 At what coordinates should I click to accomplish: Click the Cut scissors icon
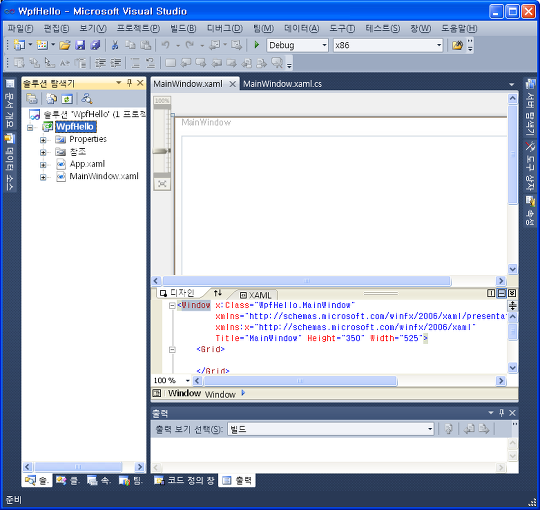click(115, 45)
